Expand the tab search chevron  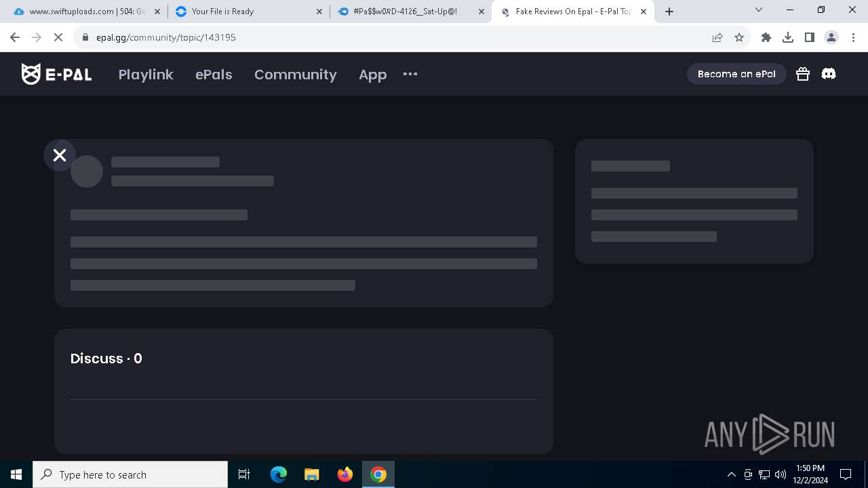pyautogui.click(x=759, y=10)
